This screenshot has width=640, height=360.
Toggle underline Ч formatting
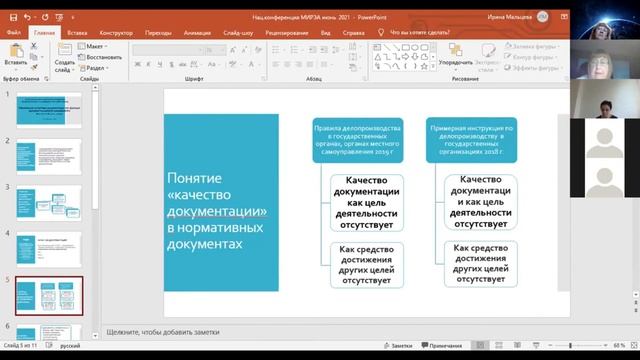(x=160, y=64)
